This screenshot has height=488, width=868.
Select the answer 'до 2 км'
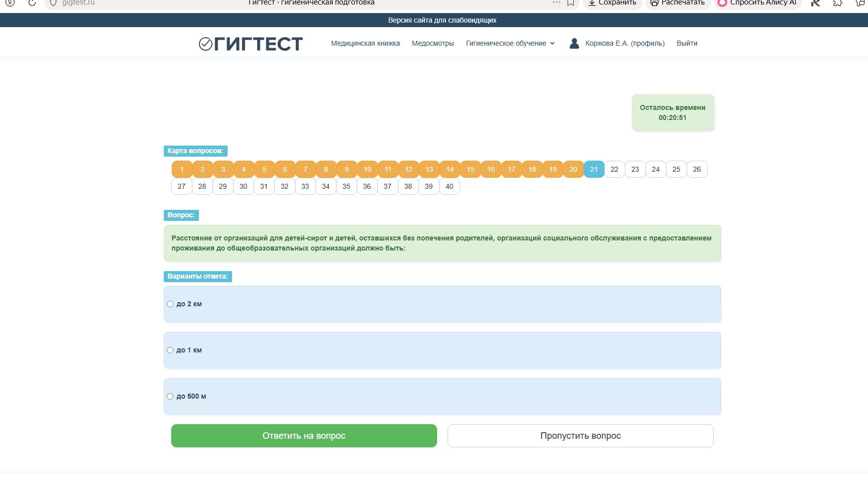170,304
